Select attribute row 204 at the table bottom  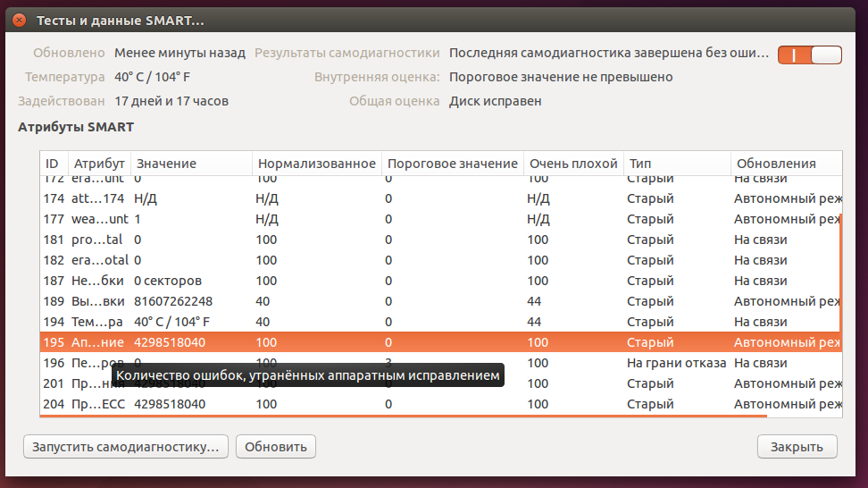point(357,404)
